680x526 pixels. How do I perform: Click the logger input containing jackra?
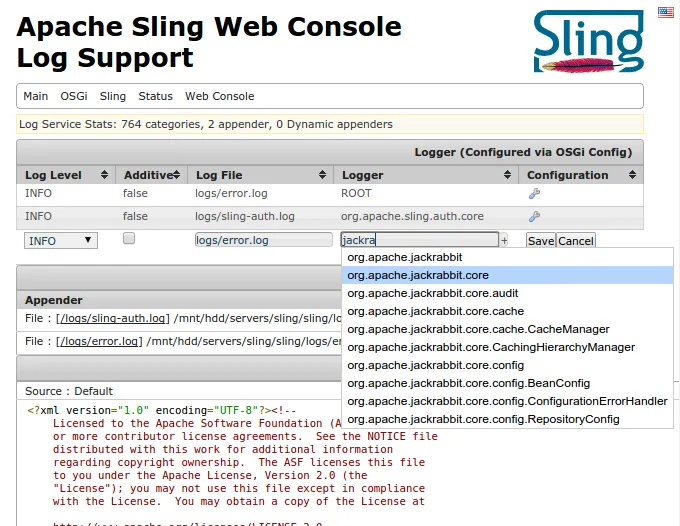(419, 240)
